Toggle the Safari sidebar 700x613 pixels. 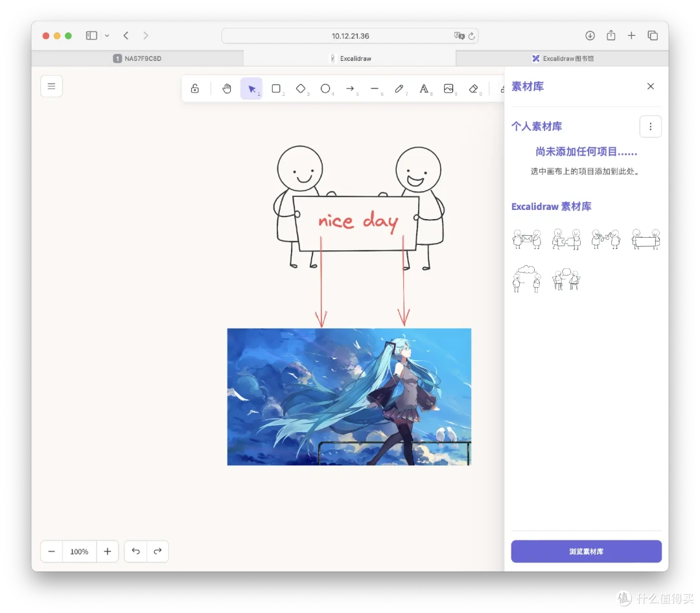(91, 35)
